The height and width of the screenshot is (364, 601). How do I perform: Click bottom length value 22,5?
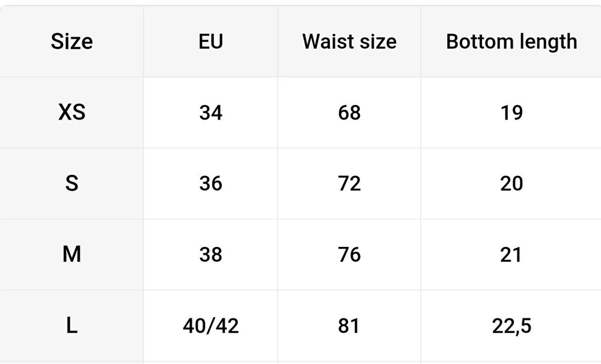511,326
